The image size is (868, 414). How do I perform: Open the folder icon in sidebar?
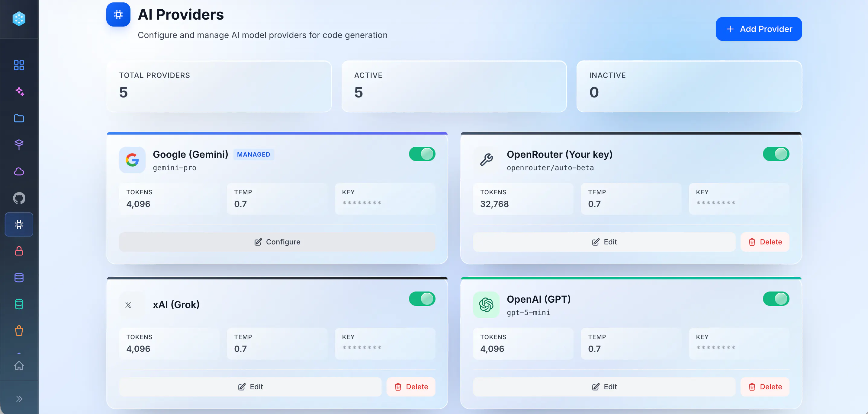19,118
